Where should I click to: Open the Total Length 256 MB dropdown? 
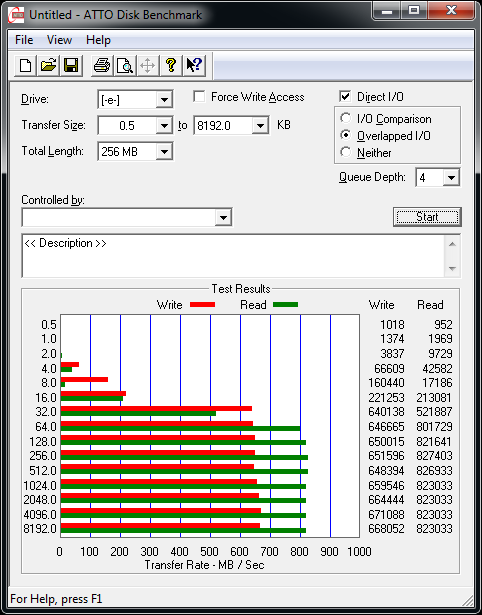[x=164, y=151]
